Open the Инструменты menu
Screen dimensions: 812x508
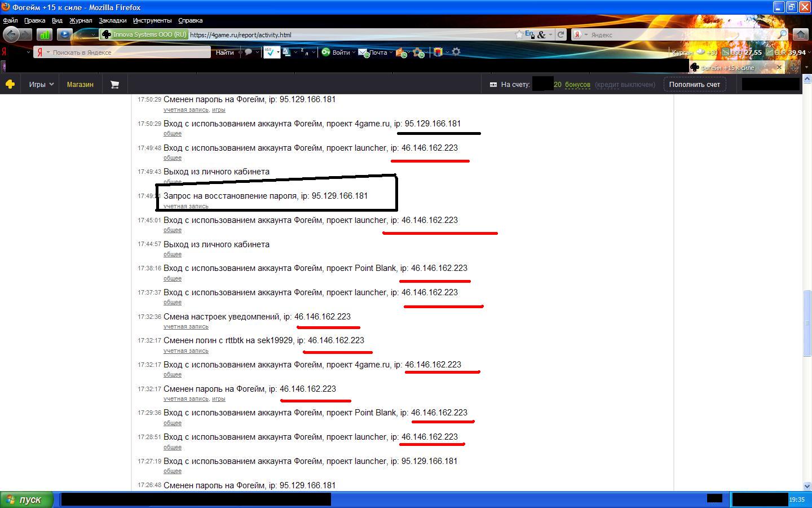(x=152, y=20)
